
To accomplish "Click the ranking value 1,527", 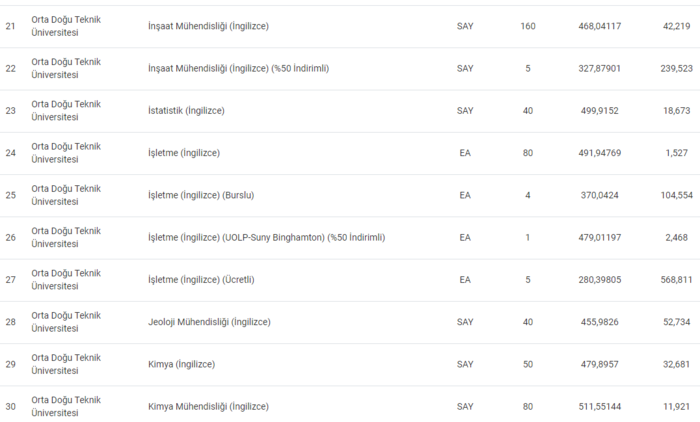I will tap(677, 153).
